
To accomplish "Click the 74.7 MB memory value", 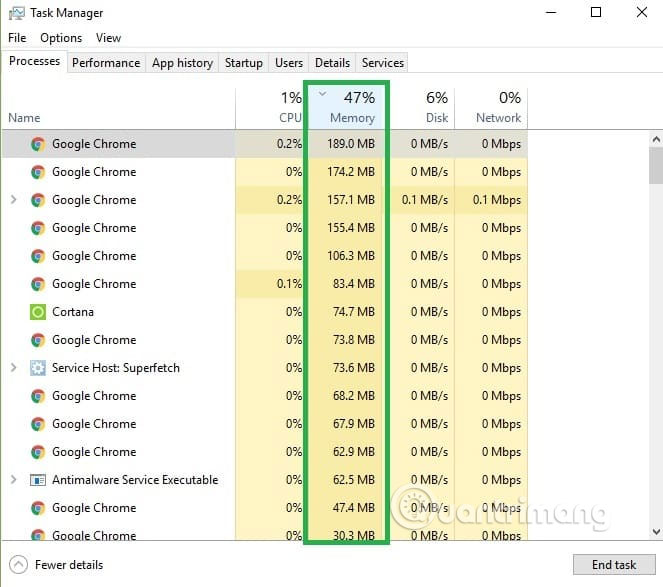I will tap(354, 312).
